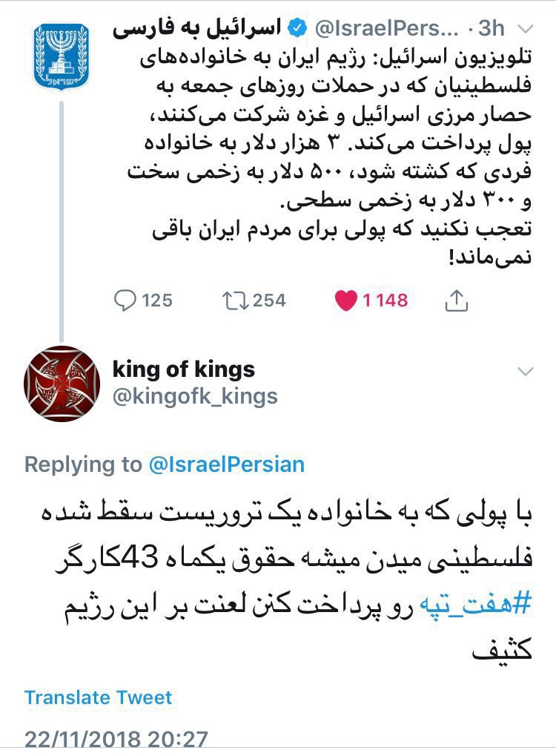Click the blue verified badge
The image size is (556, 756).
(297, 29)
